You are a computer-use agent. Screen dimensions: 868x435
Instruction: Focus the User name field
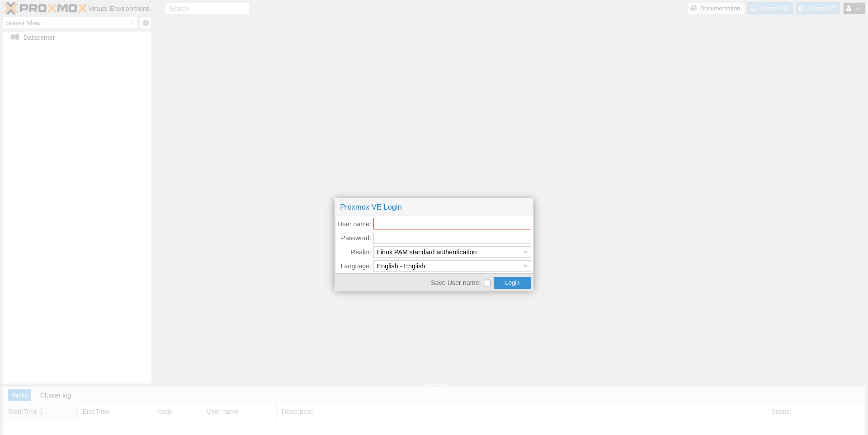click(x=452, y=224)
